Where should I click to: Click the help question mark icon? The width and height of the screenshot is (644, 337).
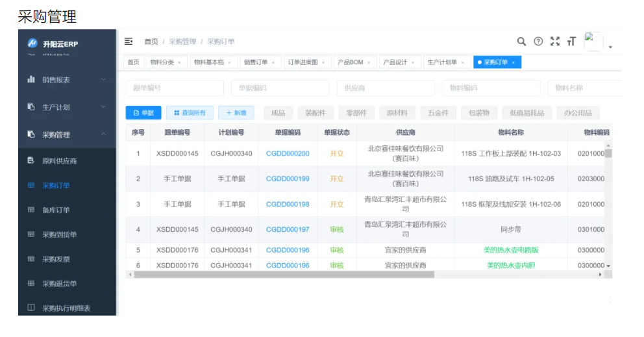click(538, 42)
